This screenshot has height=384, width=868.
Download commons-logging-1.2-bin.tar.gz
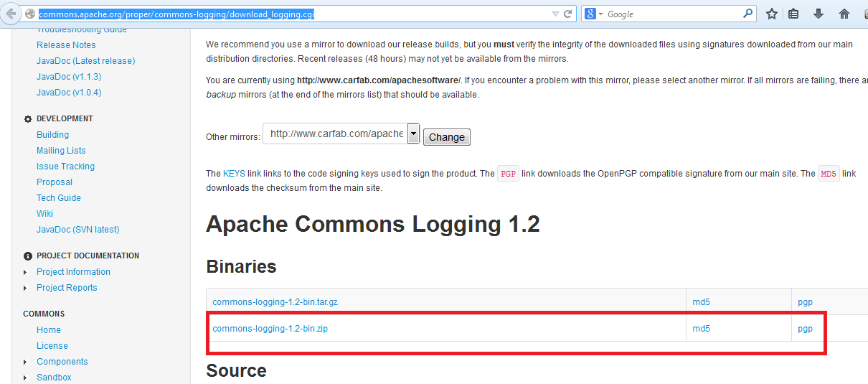coord(275,302)
